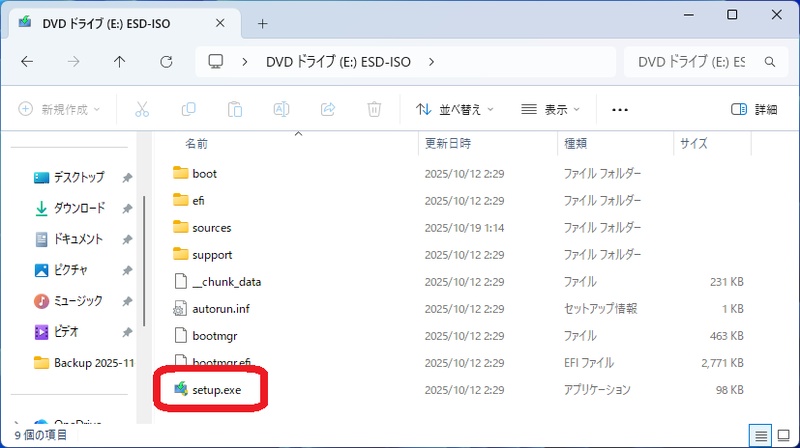Viewport: 800px width, 448px height.
Task: Expand chevron before DVD ドライブ breadcrumb
Action: pos(245,62)
